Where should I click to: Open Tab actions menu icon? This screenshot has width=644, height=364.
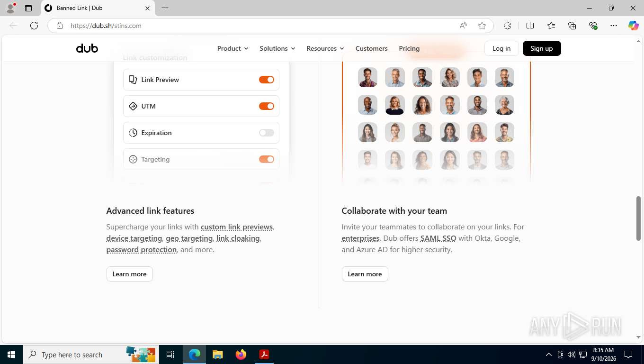[28, 8]
